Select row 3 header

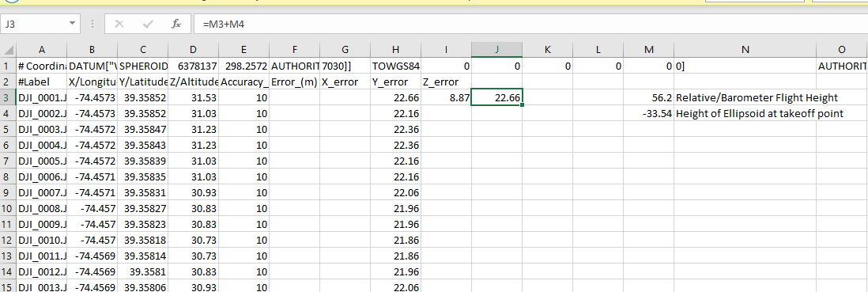(9, 98)
